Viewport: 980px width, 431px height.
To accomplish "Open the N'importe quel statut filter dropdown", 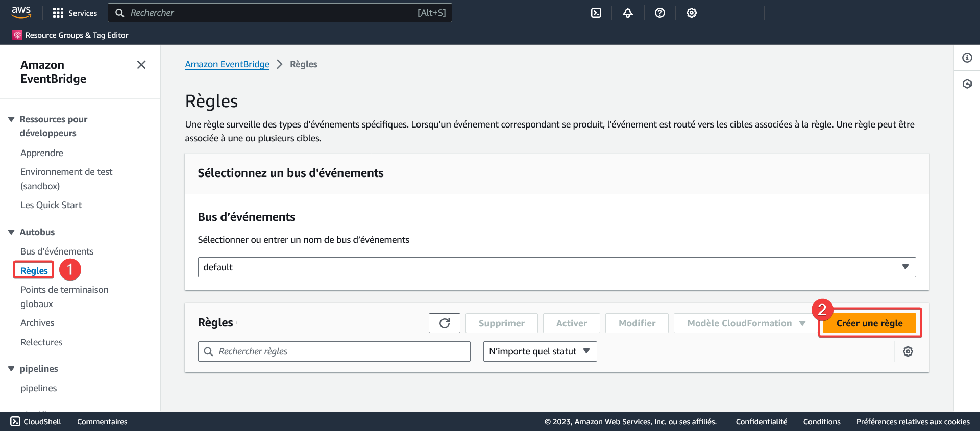I will [540, 351].
